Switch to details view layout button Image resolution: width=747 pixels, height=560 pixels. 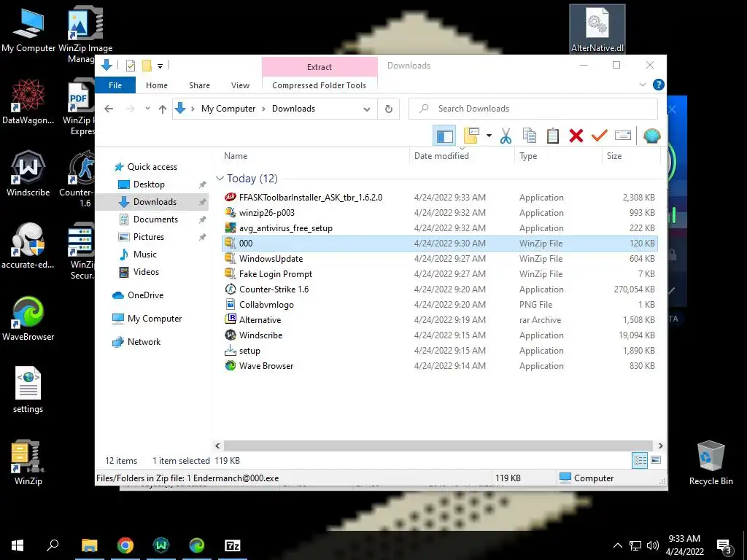[x=640, y=460]
